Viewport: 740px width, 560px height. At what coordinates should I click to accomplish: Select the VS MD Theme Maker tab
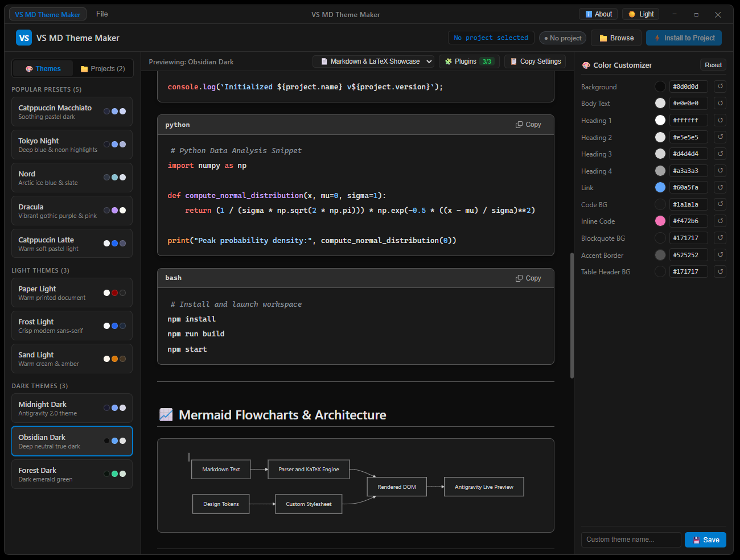point(48,14)
